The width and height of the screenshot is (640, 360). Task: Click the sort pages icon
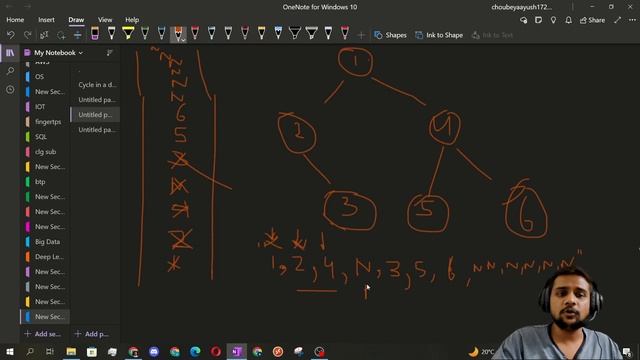pos(109,53)
